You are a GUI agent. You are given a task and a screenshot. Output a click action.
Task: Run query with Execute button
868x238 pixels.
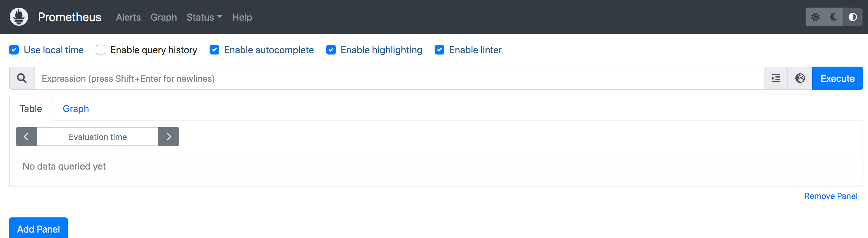tap(838, 78)
